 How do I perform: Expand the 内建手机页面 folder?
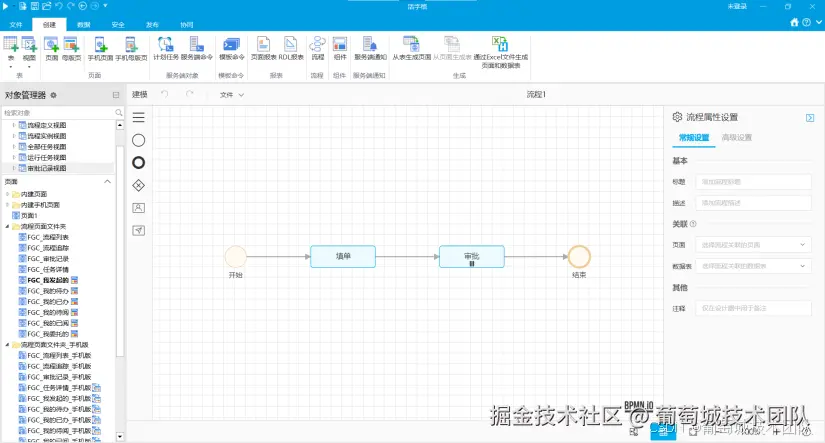tap(7, 205)
